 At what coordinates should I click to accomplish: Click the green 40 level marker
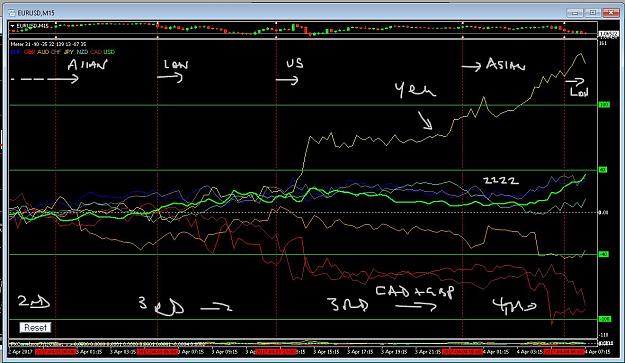pyautogui.click(x=603, y=170)
